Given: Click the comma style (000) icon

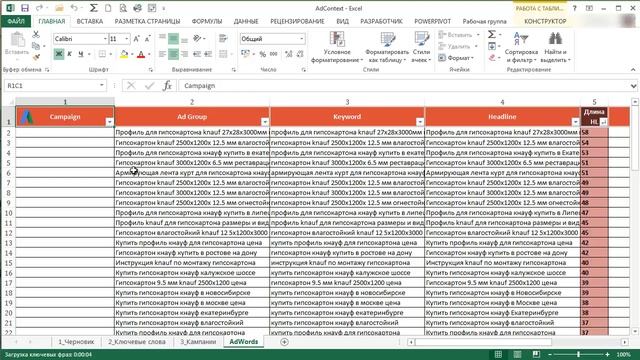Looking at the screenshot, I should (x=273, y=54).
